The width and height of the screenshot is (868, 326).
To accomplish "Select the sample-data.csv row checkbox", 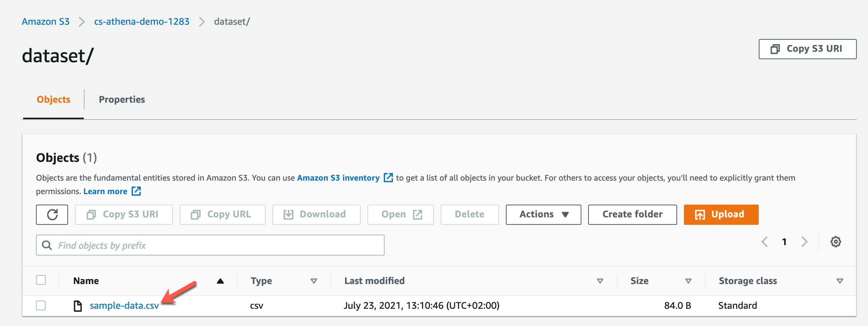I will [41, 305].
